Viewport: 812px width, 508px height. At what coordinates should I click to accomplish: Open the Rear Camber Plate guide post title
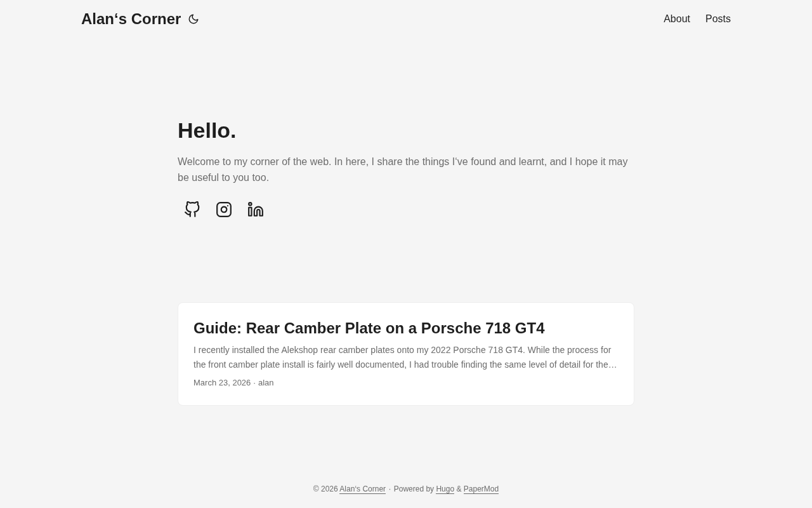pyautogui.click(x=369, y=328)
